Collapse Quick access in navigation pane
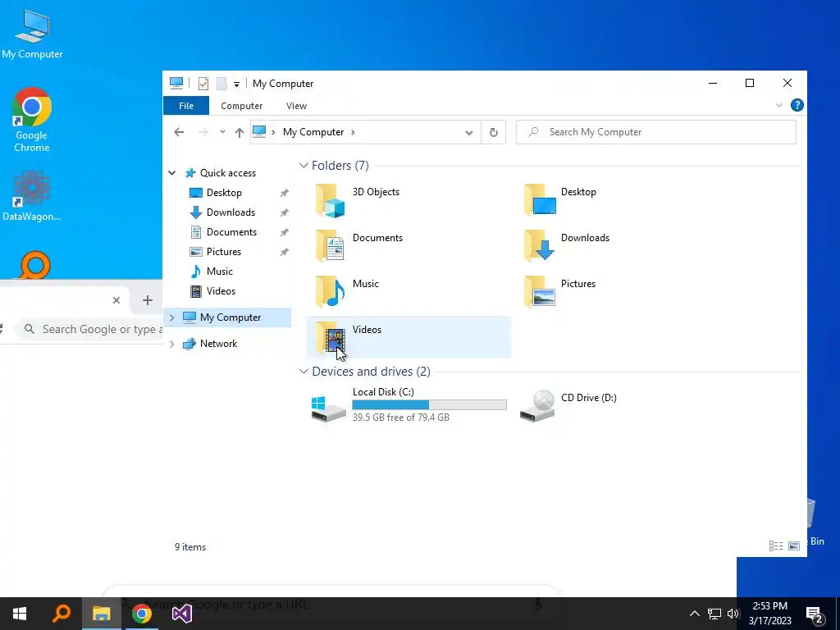 172,173
